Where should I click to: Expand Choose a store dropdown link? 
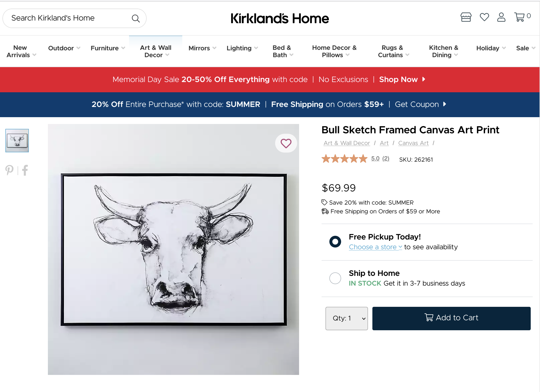tap(375, 247)
